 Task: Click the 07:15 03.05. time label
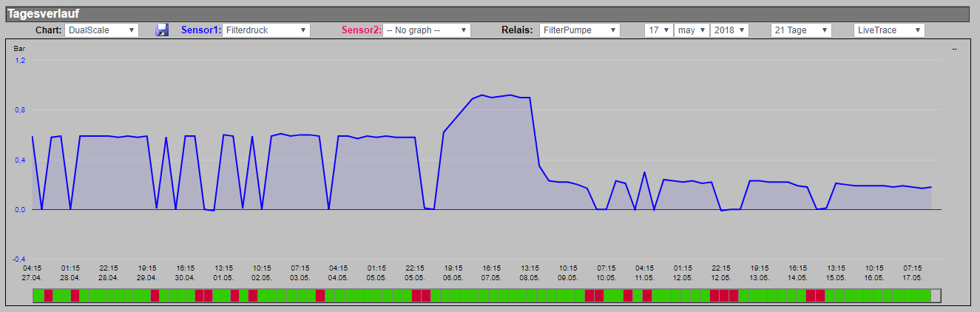point(300,273)
